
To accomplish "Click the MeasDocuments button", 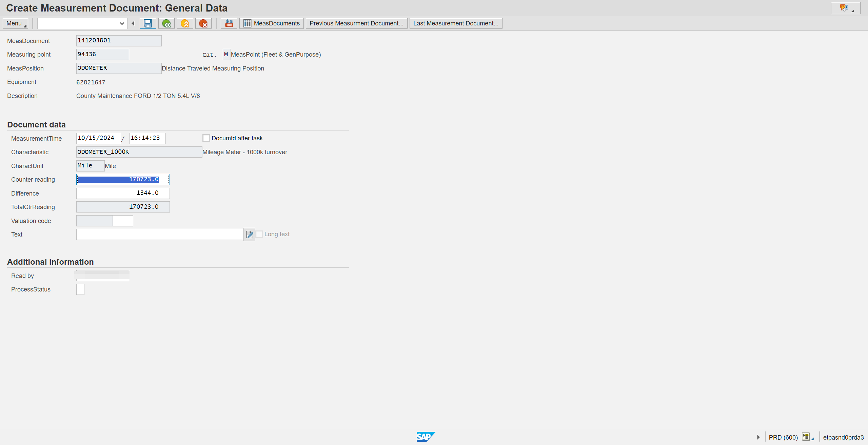I will [272, 23].
